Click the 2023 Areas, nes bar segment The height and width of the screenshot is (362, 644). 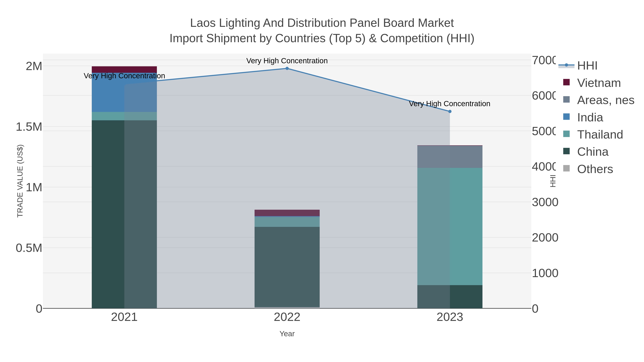coord(450,157)
